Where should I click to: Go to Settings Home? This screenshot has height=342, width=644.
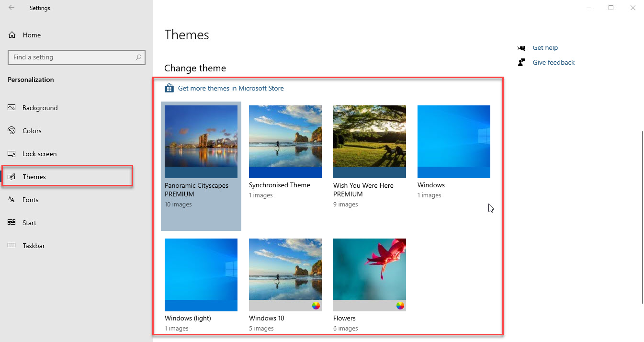[x=77, y=35]
